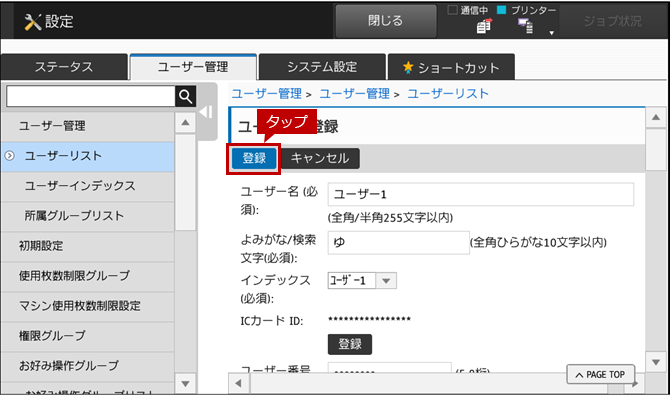Expand the printer status dropdown arrow
Screen dimensions: 670x396
click(x=552, y=33)
